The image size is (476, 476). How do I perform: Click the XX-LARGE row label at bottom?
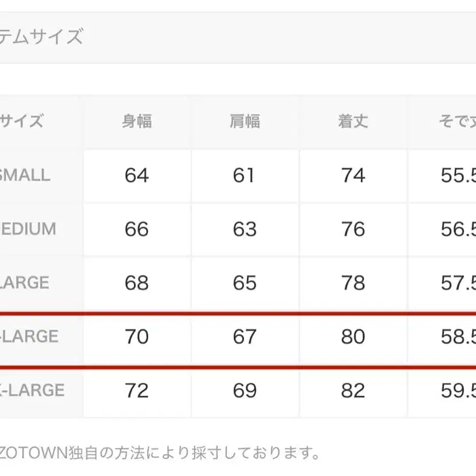click(x=32, y=390)
